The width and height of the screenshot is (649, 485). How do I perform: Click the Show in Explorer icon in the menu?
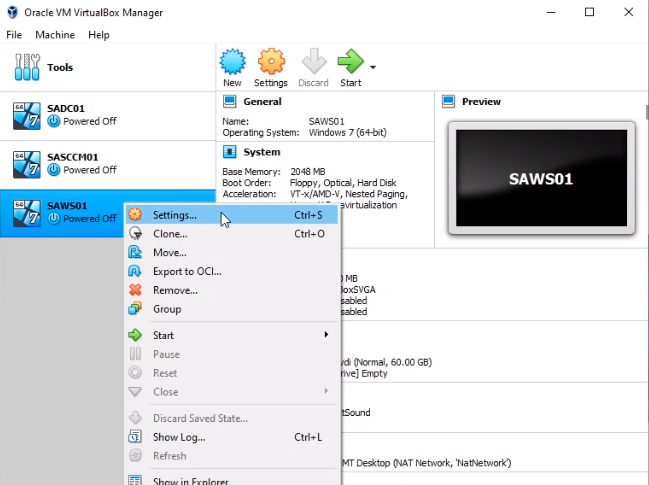coord(135,480)
